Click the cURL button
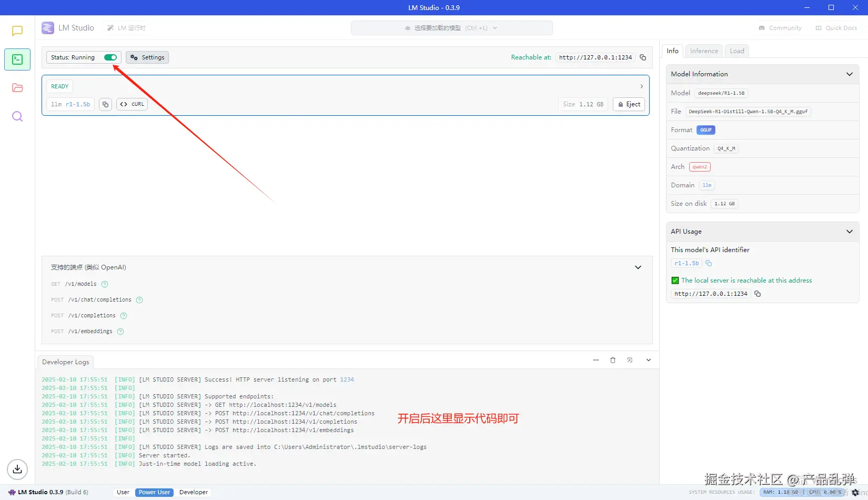Image resolution: width=868 pixels, height=500 pixels. 132,104
